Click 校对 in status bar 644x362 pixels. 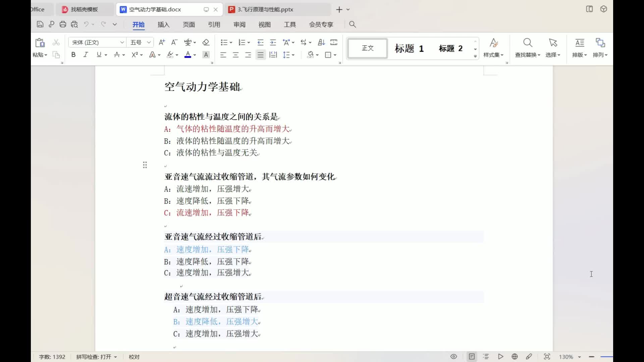(x=134, y=357)
